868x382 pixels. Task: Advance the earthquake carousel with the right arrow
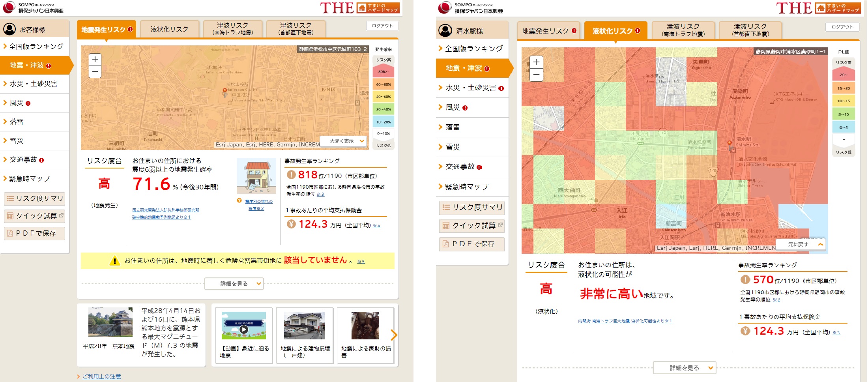pyautogui.click(x=393, y=335)
